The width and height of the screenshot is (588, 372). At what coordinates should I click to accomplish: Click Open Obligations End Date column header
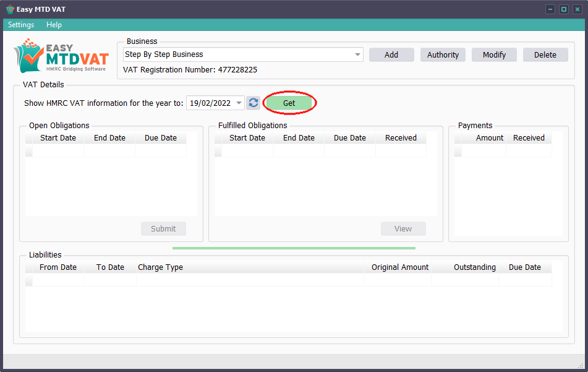(109, 138)
